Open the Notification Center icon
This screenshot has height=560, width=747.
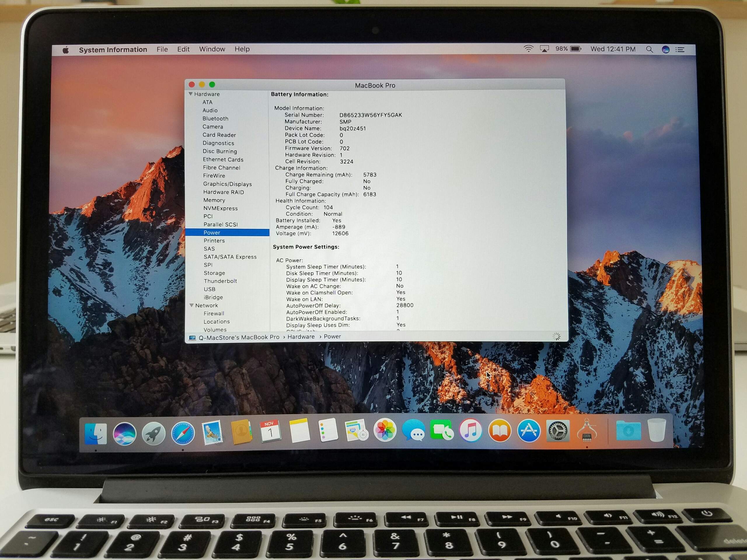point(680,50)
